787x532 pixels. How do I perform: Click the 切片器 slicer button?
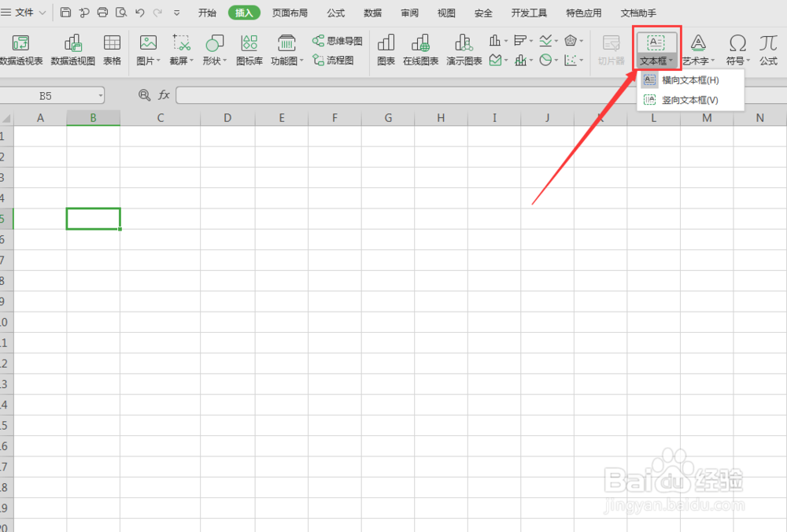611,50
